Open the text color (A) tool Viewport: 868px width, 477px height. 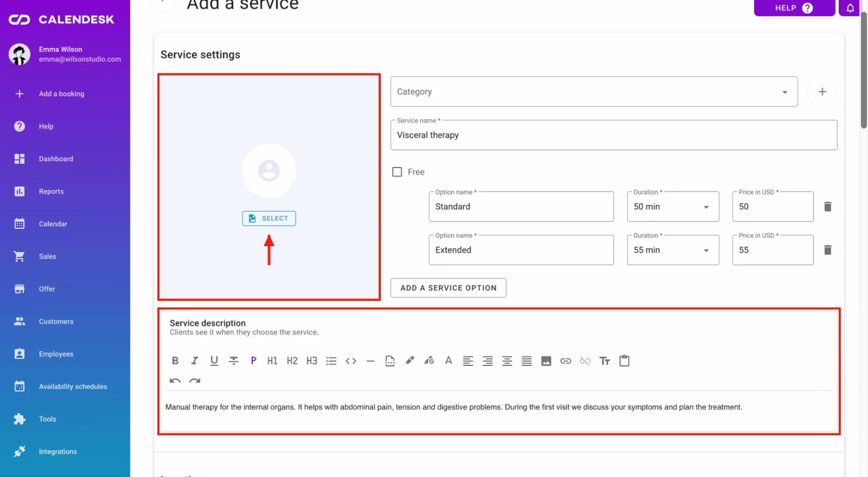[449, 361]
